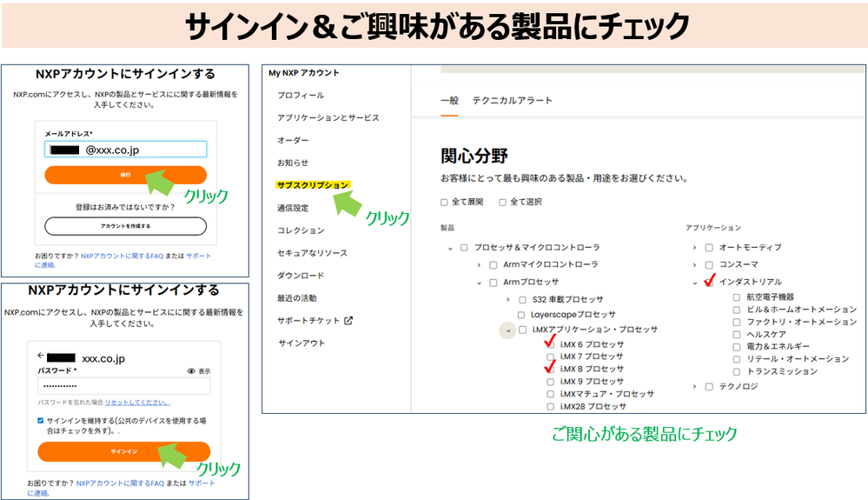
Task: Check the 全て展開 checkbox
Action: [x=444, y=202]
